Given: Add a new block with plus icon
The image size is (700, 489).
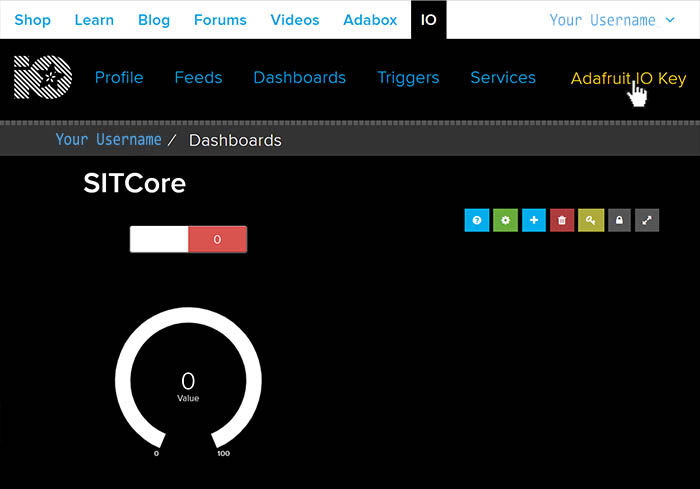Looking at the screenshot, I should click(x=534, y=220).
